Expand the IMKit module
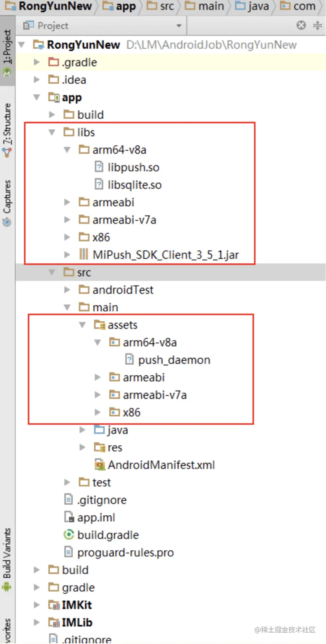The width and height of the screenshot is (326, 644). [x=37, y=605]
